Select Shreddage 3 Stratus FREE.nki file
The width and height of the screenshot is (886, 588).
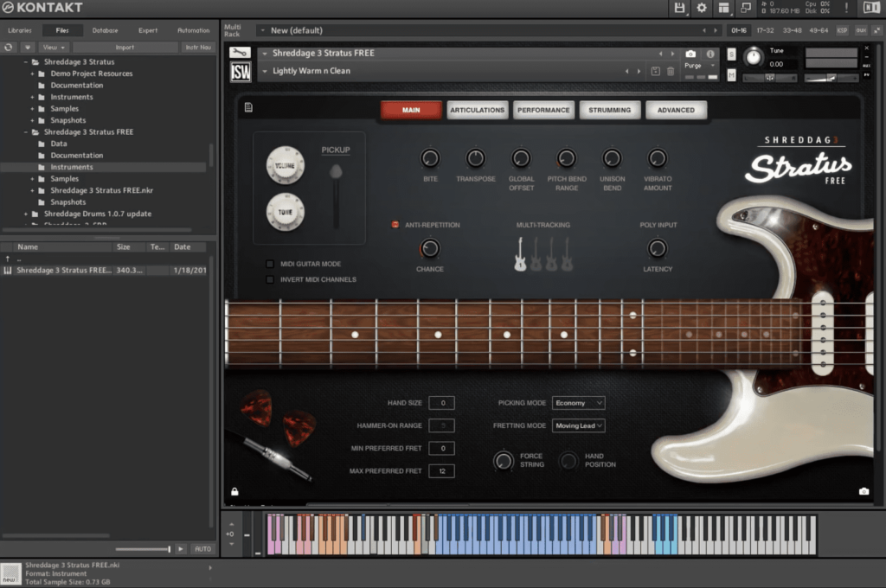pyautogui.click(x=104, y=271)
